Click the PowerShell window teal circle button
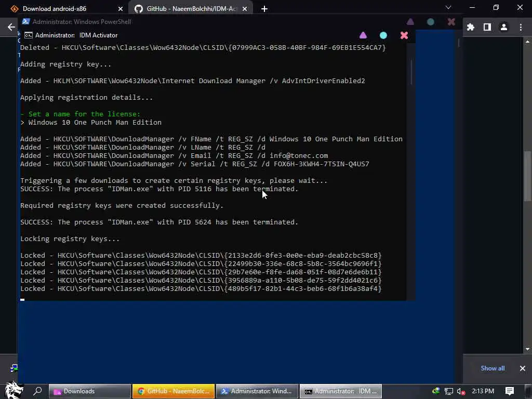Viewport: 532px width, 399px height. pos(431,22)
